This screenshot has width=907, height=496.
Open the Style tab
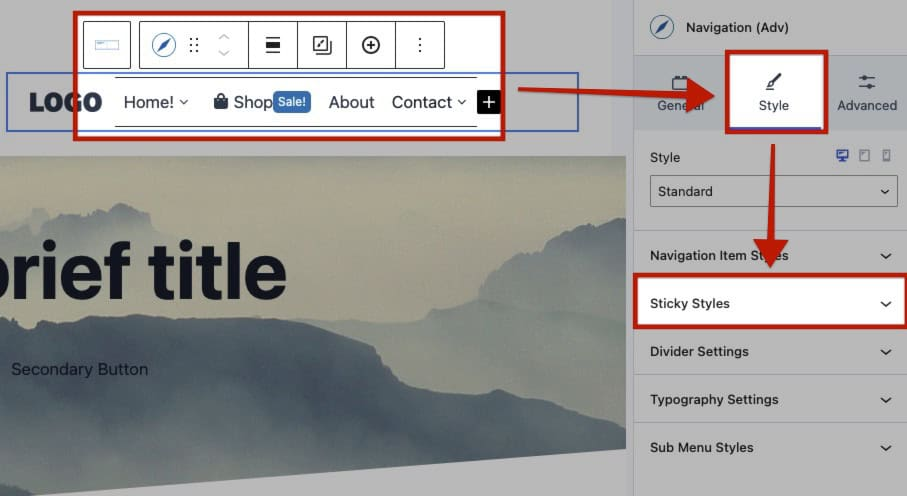click(x=774, y=93)
